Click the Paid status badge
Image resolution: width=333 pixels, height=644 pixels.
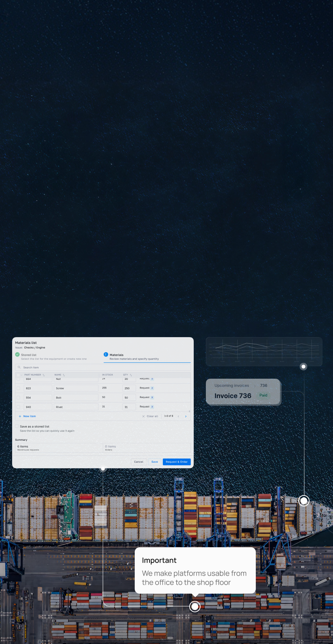point(263,395)
